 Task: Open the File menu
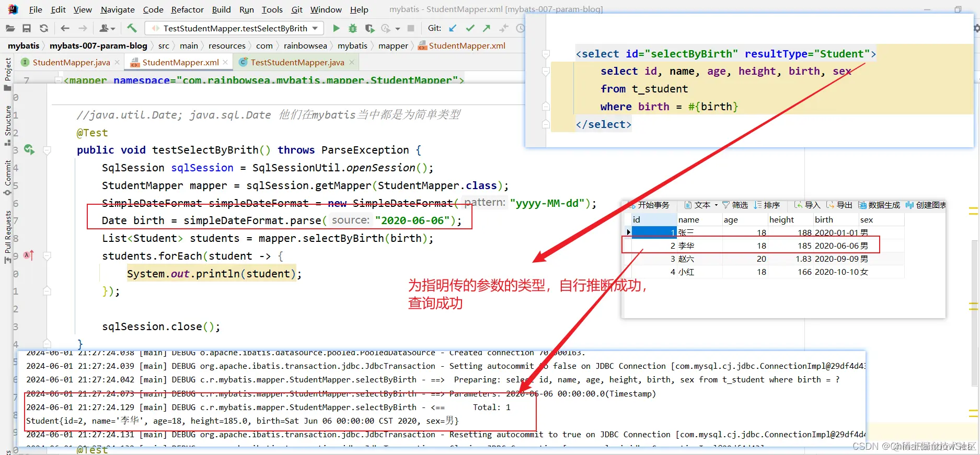click(36, 9)
